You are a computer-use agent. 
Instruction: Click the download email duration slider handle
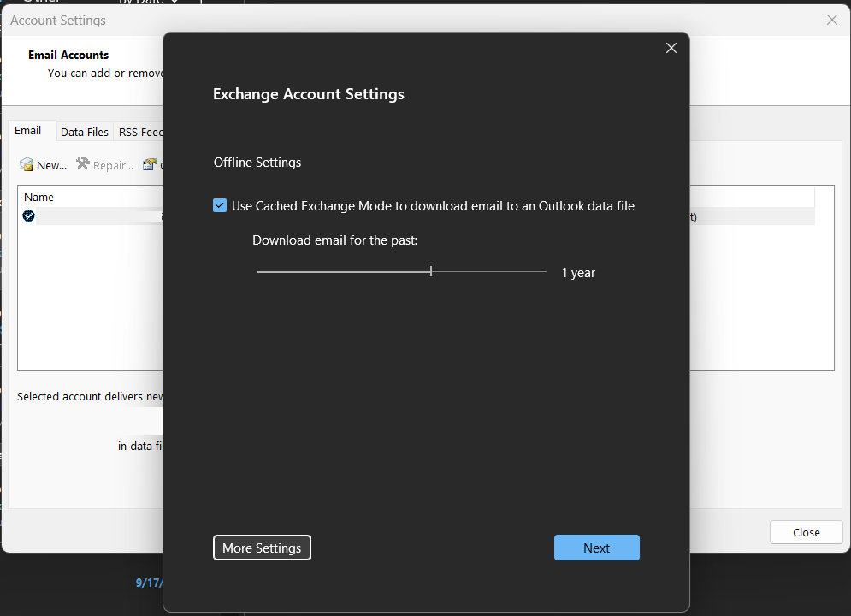431,271
